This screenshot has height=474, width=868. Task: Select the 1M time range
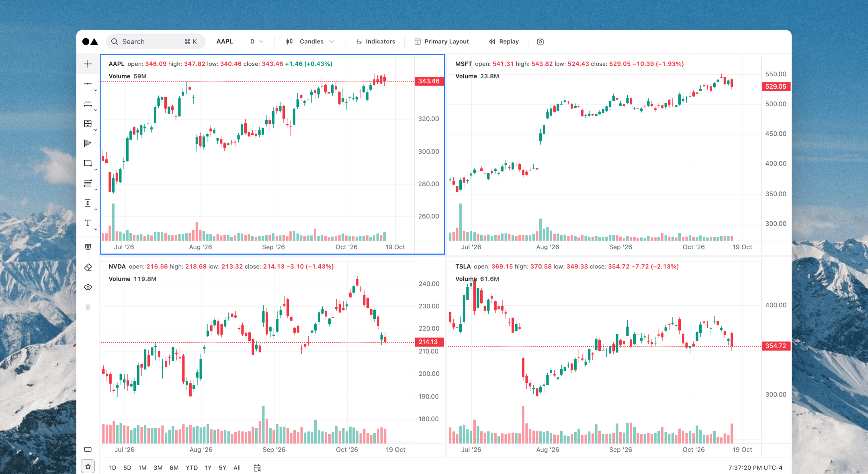tap(142, 468)
